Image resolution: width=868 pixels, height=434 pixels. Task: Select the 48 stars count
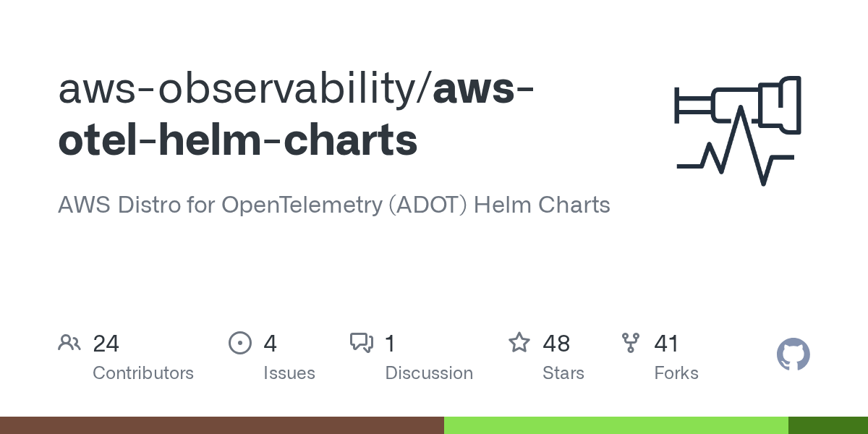point(556,344)
